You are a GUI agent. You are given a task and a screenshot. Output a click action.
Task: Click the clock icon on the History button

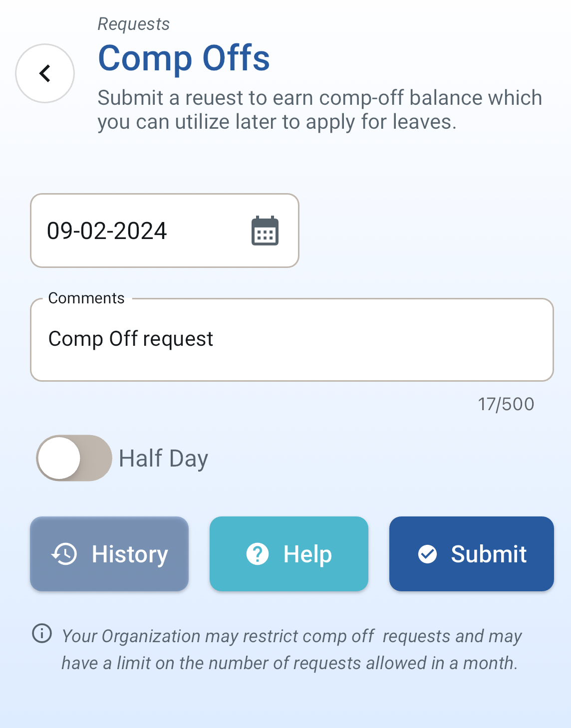pyautogui.click(x=64, y=554)
